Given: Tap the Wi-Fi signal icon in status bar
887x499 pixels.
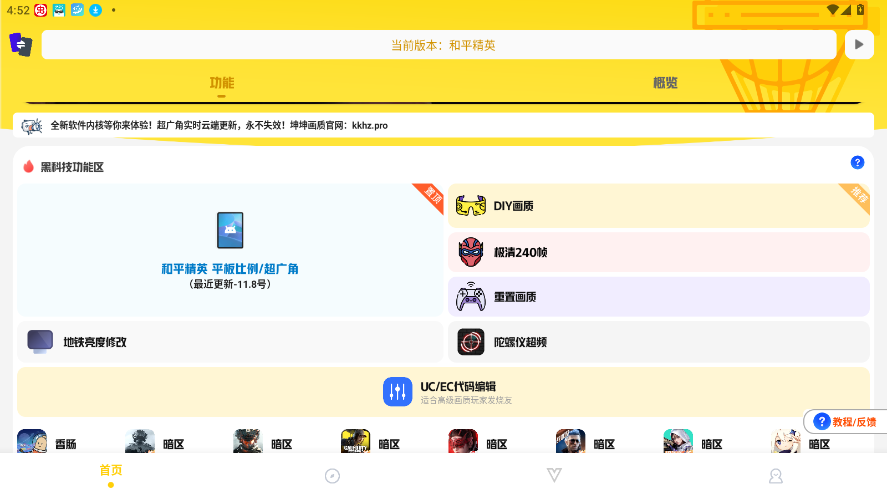Looking at the screenshot, I should tap(832, 10).
